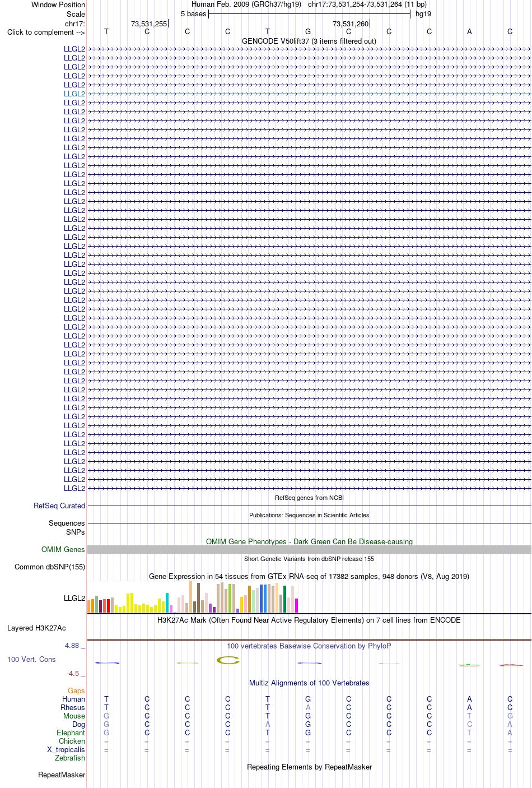
Task: Click the large olive C in the PhyloP conservation track
Action: click(228, 660)
